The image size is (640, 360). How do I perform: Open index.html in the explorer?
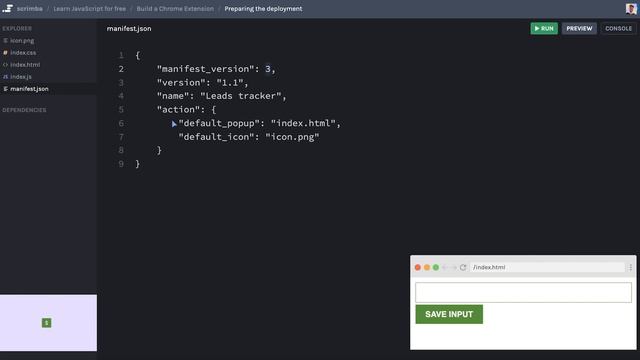pos(25,64)
